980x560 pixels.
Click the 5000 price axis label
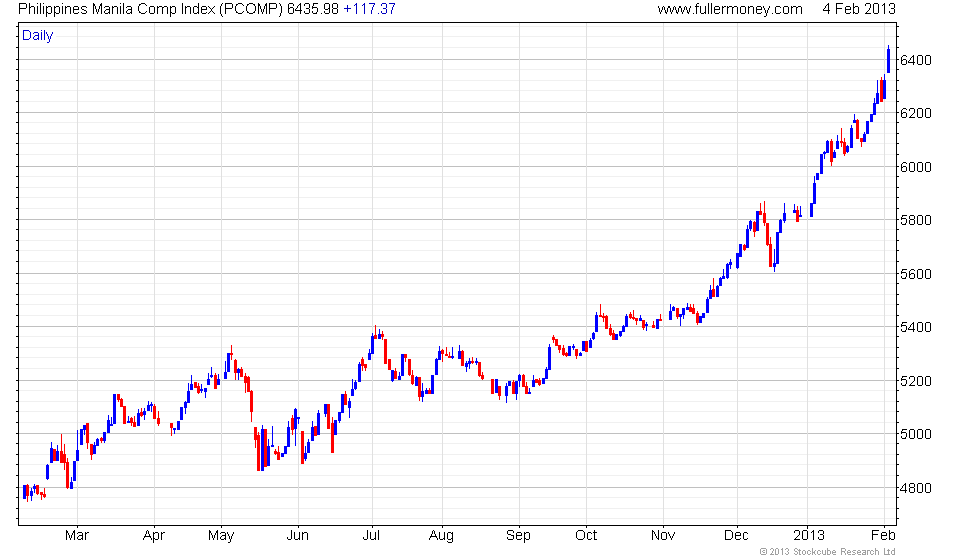click(916, 434)
